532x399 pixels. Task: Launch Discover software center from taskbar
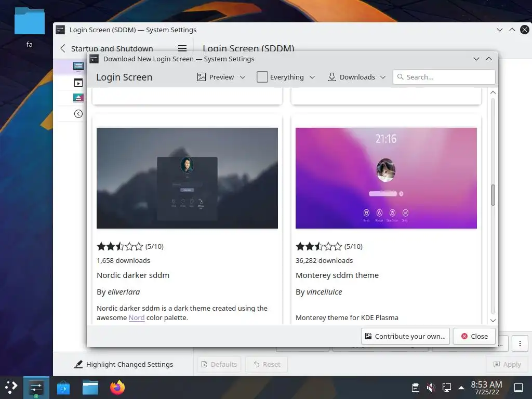(x=63, y=388)
